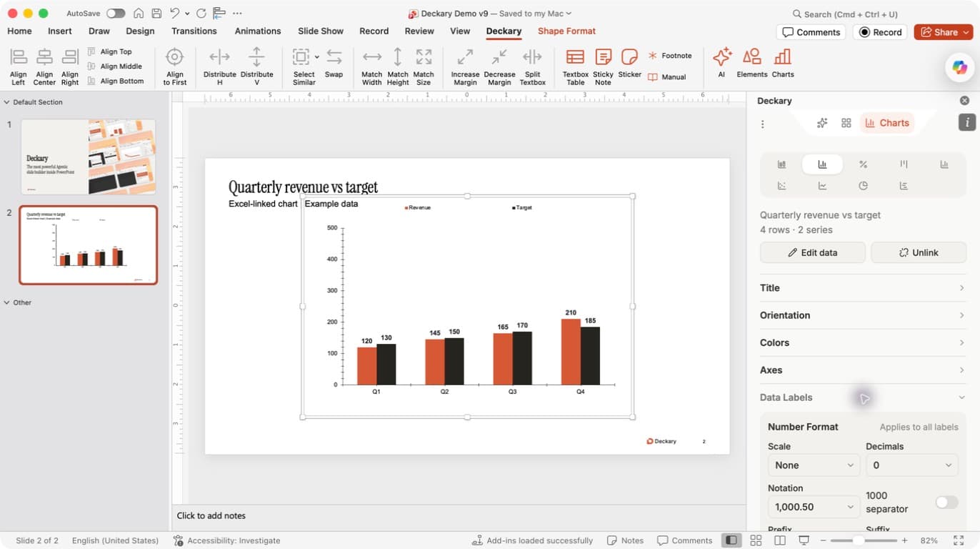Open the Decimals dropdown set to 0
The image size is (980, 549).
click(x=911, y=465)
